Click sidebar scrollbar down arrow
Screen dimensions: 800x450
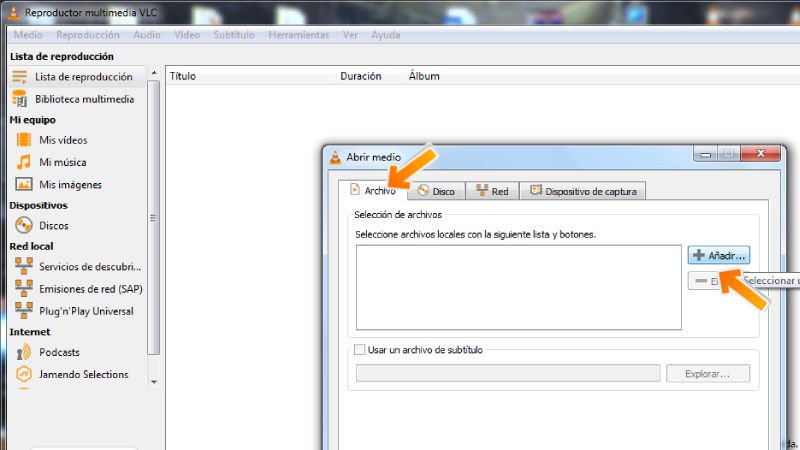click(x=154, y=382)
